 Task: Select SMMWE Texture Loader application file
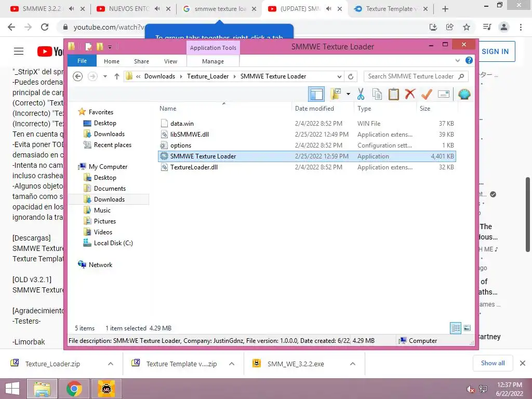tap(307, 156)
